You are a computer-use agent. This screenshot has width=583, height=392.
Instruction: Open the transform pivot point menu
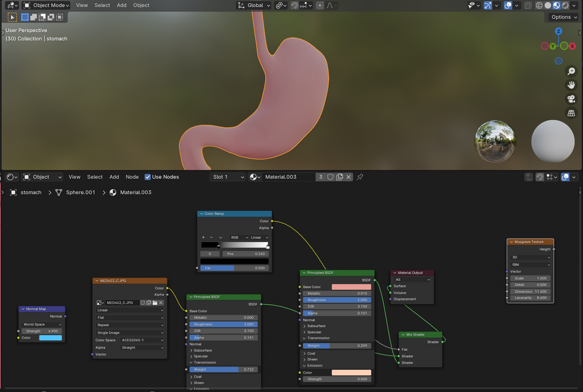281,5
